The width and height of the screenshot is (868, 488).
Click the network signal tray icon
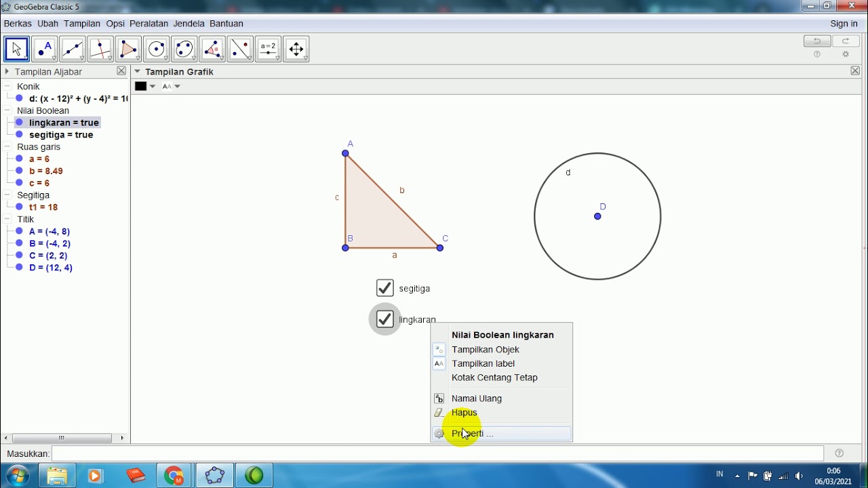[x=784, y=476]
